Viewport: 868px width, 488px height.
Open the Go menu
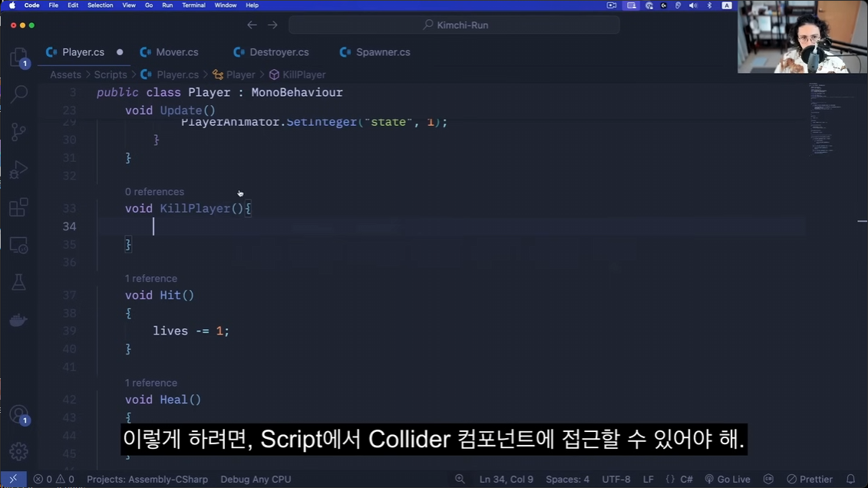click(148, 5)
